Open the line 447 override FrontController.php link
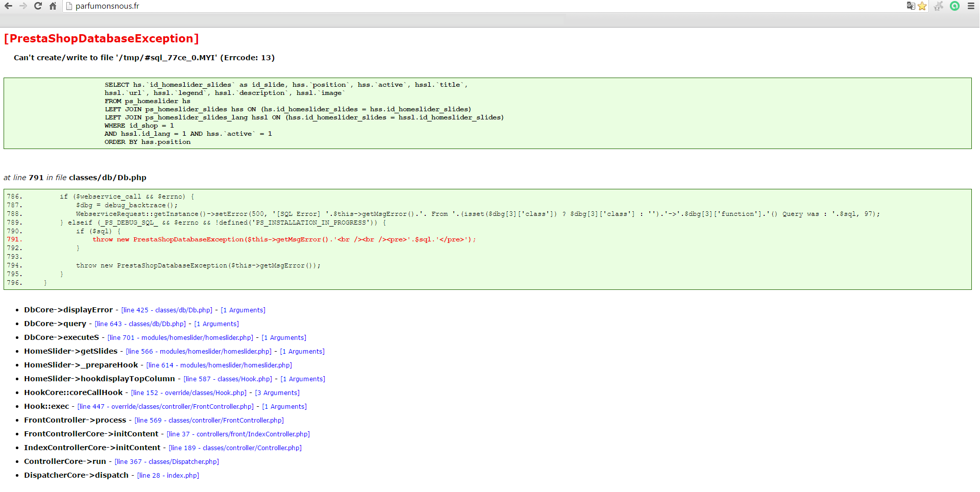This screenshot has height=492, width=980. [165, 407]
